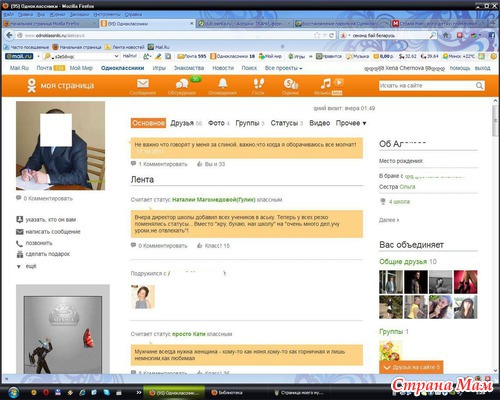Screen dimensions: 500x400
Task: Click 'Далее' under profile info
Action: pos(389,220)
